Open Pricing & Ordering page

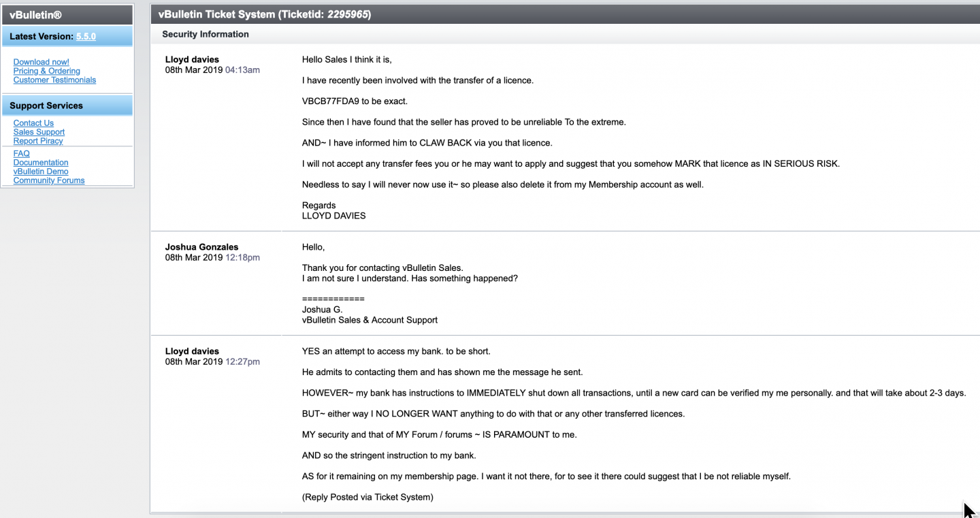[x=46, y=71]
